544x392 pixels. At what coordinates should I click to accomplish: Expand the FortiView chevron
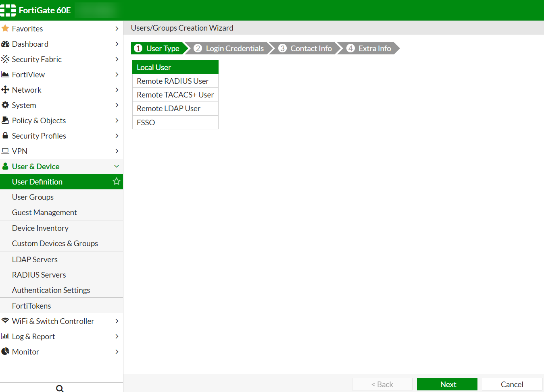coord(117,75)
